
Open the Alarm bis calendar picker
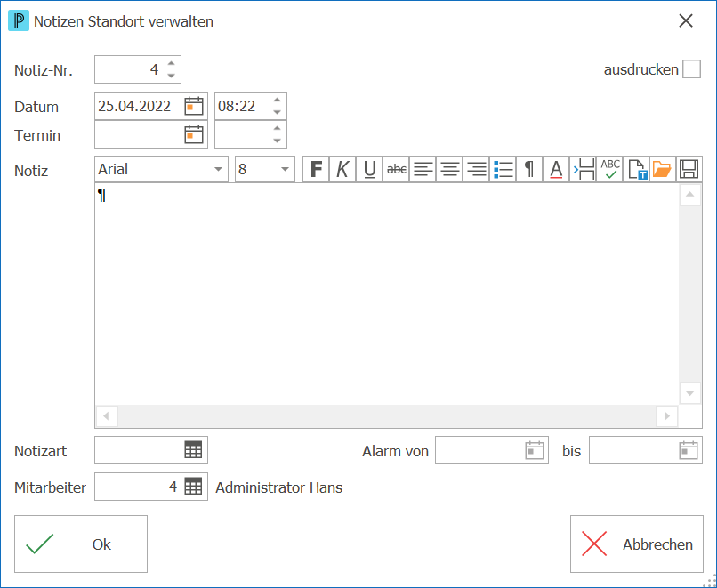point(689,450)
